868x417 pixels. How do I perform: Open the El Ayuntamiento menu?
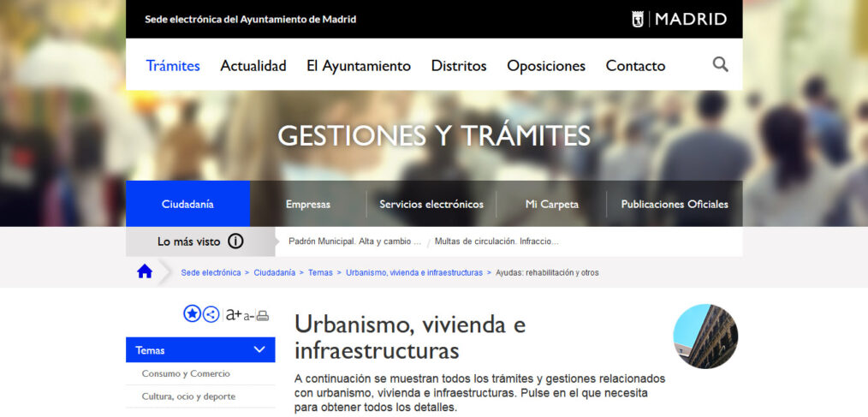tap(358, 66)
